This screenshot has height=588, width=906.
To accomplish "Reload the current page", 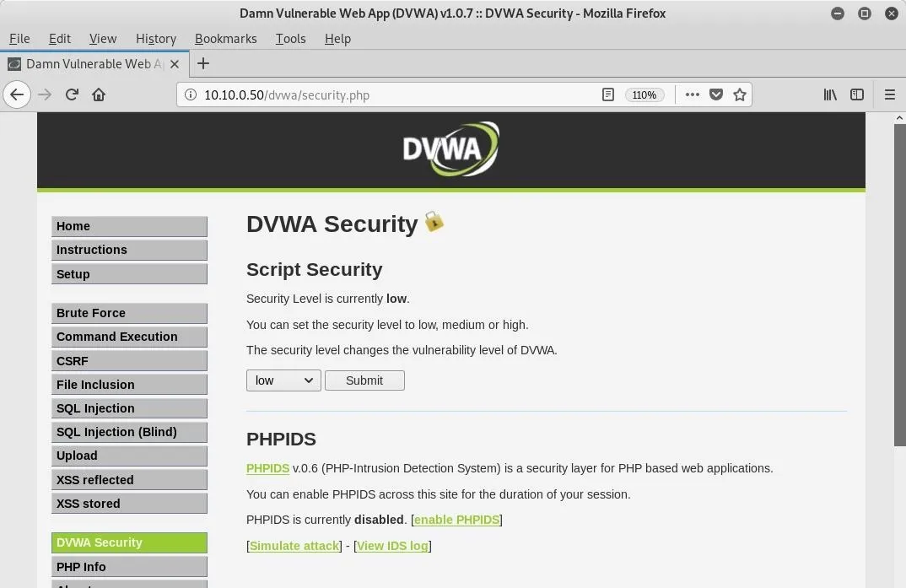I will [x=72, y=94].
